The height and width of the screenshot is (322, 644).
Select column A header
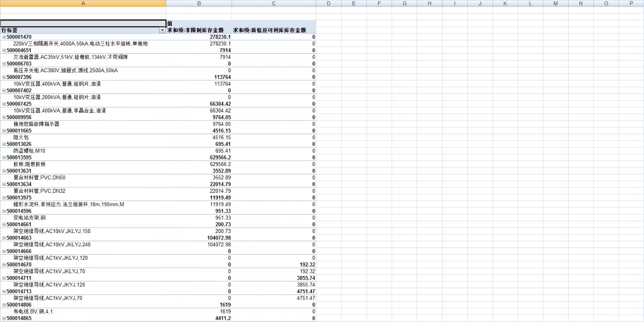pyautogui.click(x=83, y=3)
